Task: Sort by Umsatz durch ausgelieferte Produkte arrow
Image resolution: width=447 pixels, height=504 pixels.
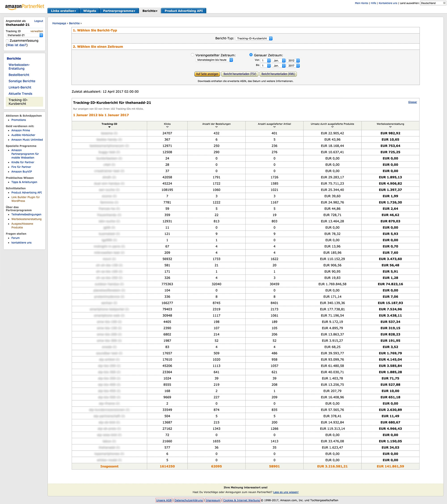Action: pos(333,127)
